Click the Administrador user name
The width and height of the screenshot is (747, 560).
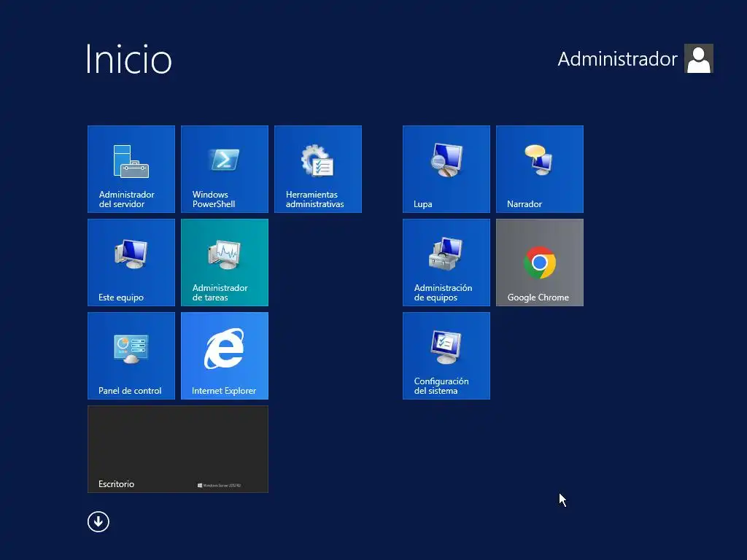(x=617, y=59)
